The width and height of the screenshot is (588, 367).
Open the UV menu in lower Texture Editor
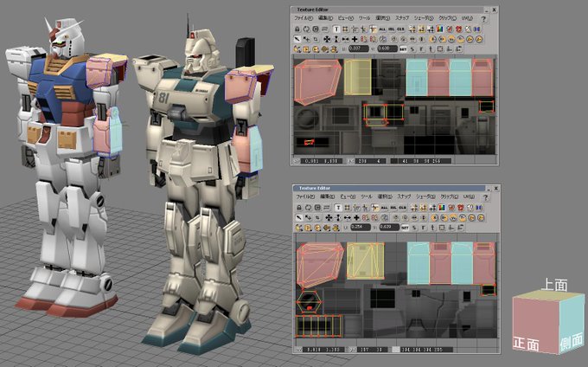point(469,196)
